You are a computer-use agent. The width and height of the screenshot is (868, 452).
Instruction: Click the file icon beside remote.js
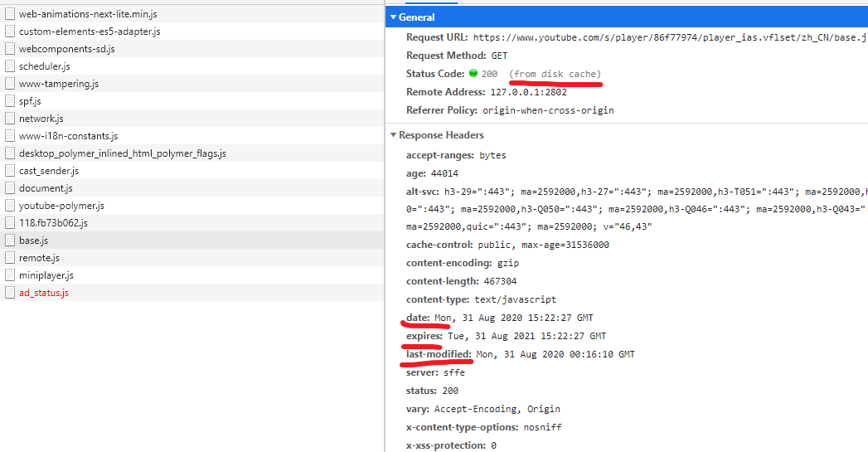10,258
